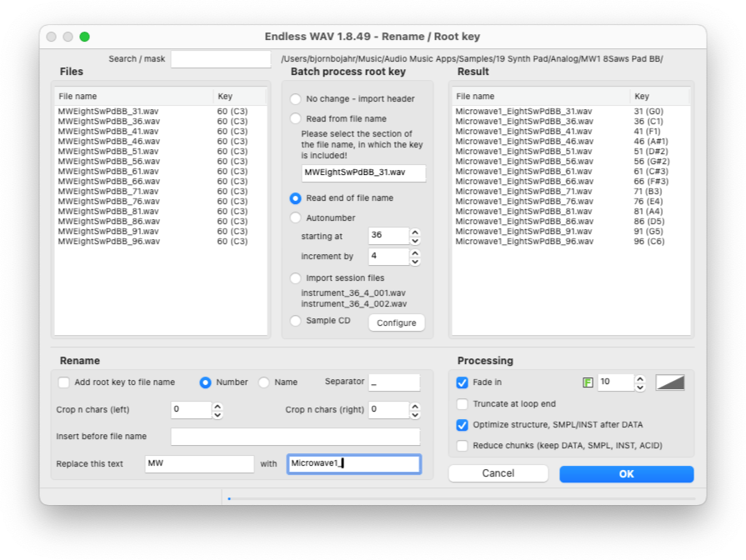
Task: Click the starting at number field
Action: tap(388, 236)
